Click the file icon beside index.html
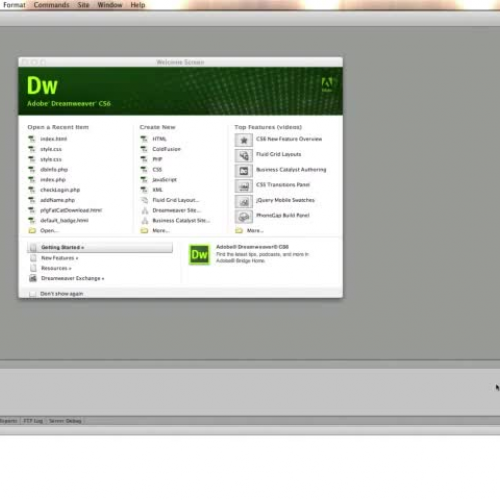The image size is (500, 500). point(32,139)
